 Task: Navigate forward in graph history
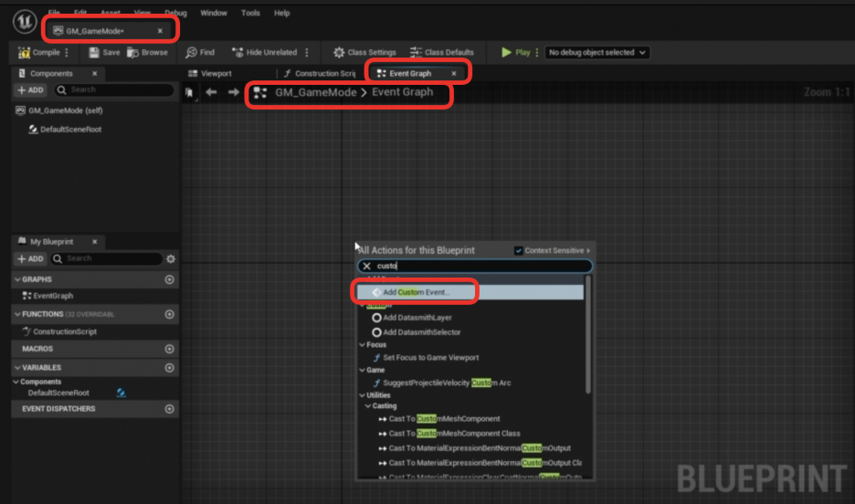[233, 92]
